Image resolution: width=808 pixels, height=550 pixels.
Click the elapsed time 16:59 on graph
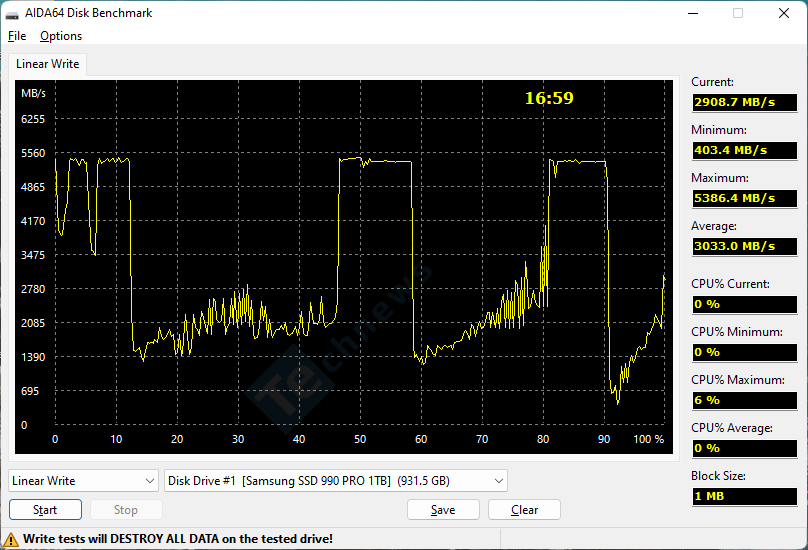click(x=549, y=98)
